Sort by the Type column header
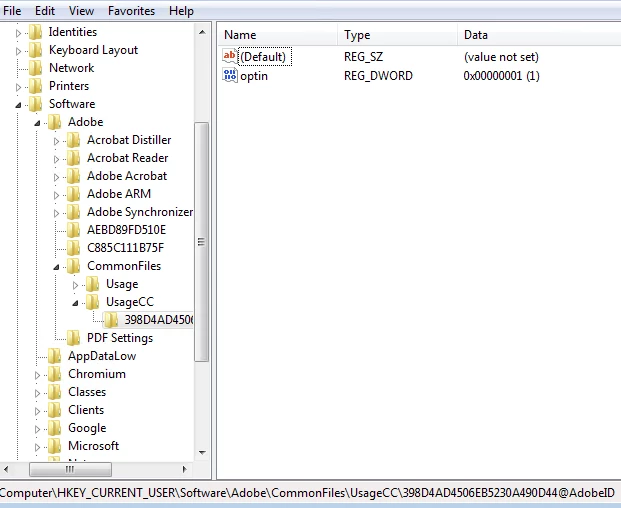Viewport: 621px width, 508px height. pos(398,35)
